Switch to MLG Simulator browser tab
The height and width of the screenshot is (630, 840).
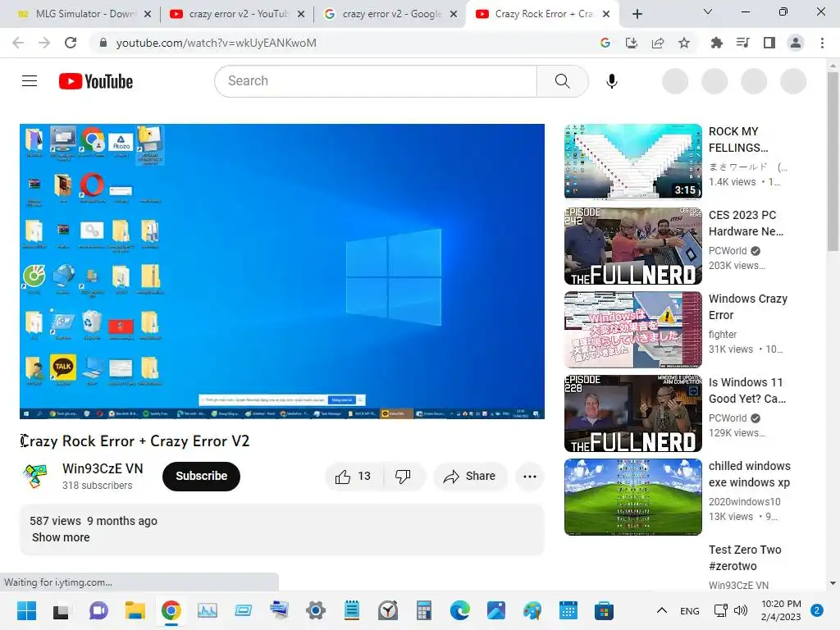(84, 14)
